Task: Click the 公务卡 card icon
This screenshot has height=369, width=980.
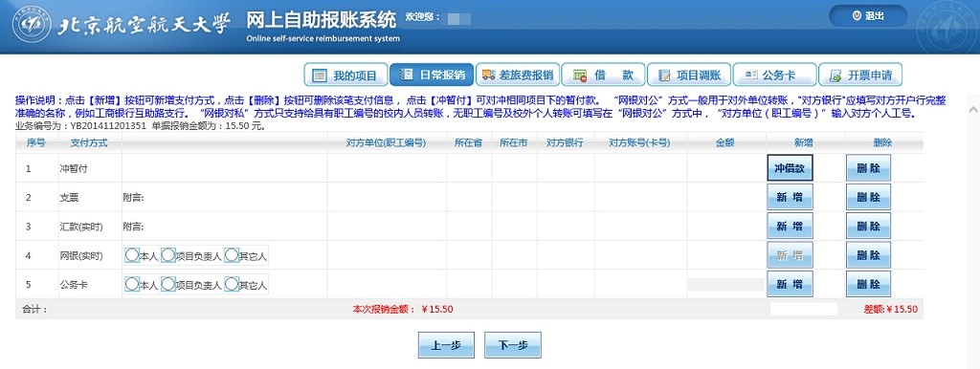Action: 750,76
